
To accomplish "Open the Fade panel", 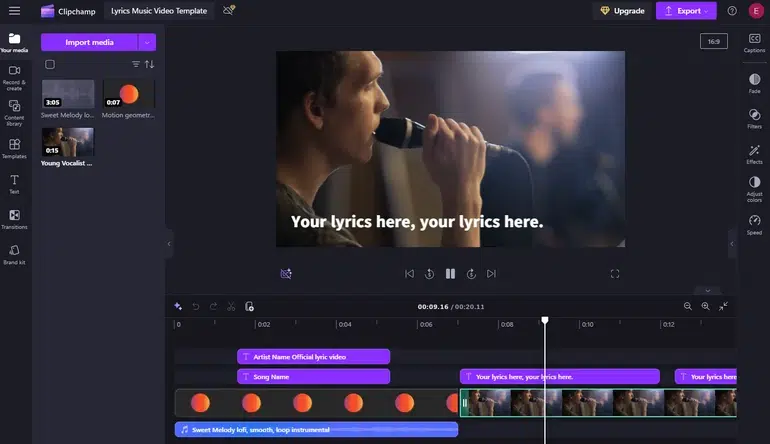I will pos(754,83).
